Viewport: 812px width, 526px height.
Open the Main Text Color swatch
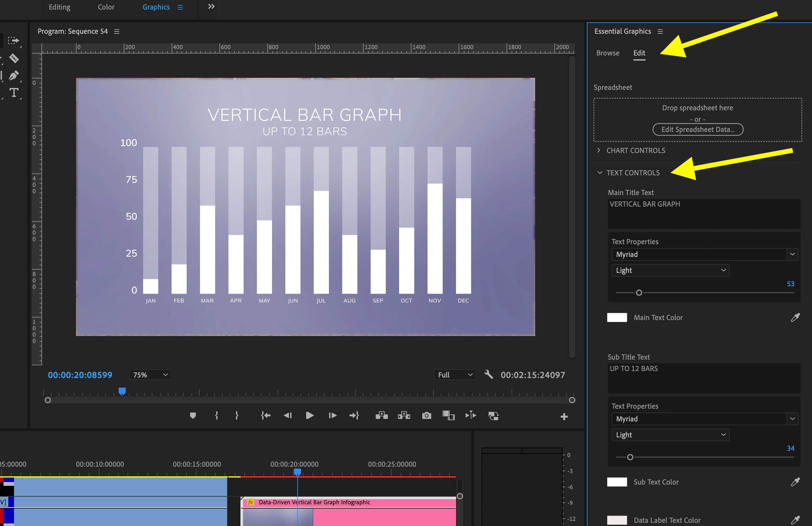point(617,318)
